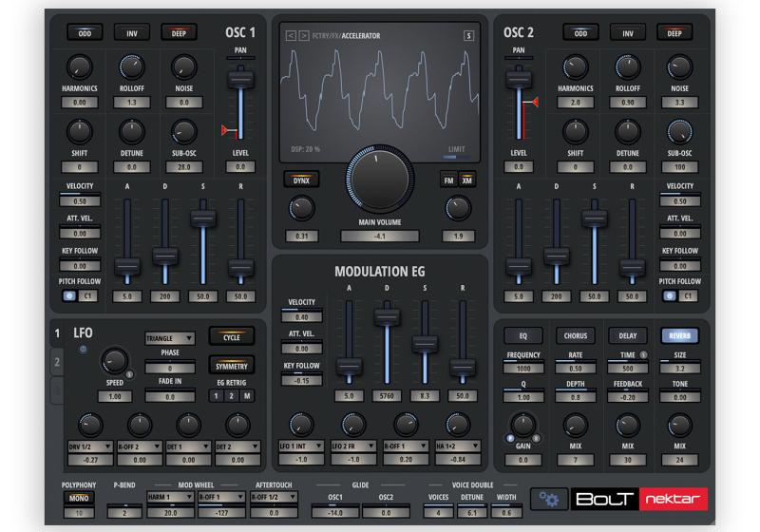Open the DET 1 LFO destination dropdown
Image resolution: width=760 pixels, height=532 pixels.
(x=188, y=446)
